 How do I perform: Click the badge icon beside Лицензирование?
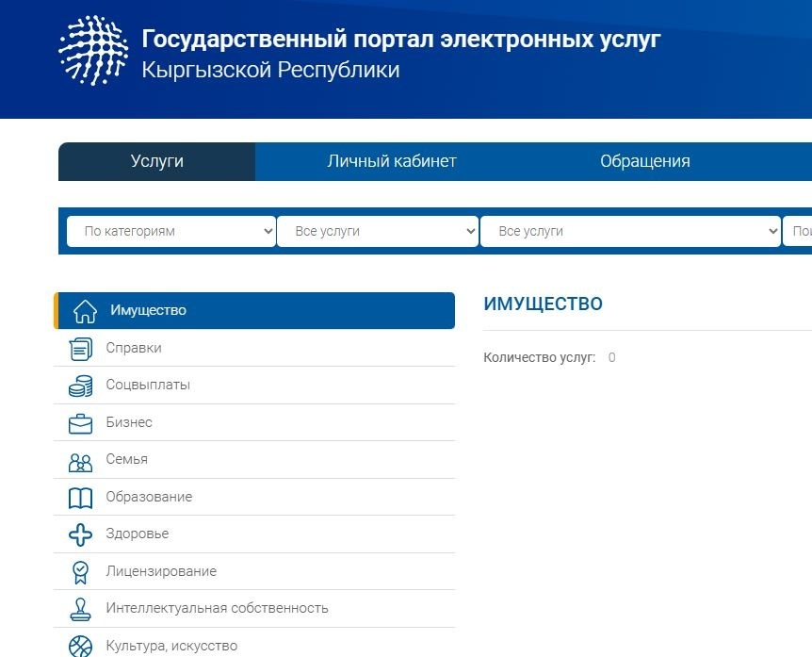click(x=81, y=572)
